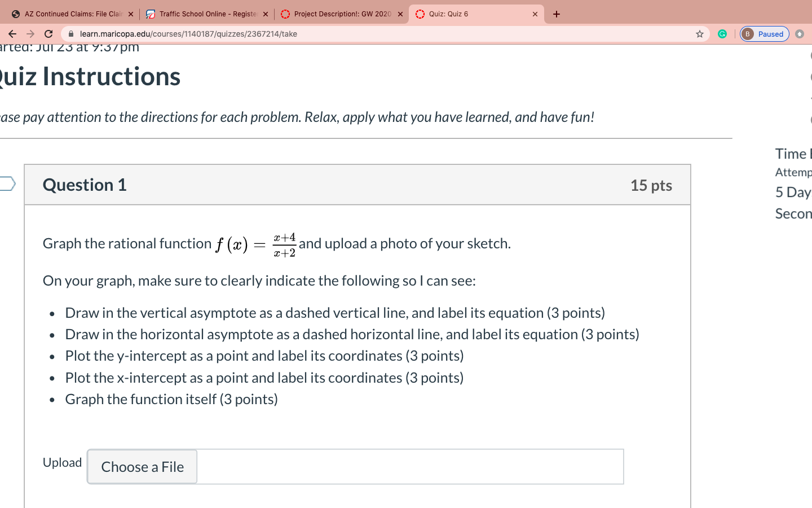
Task: Click the forward navigation arrow
Action: click(x=30, y=34)
